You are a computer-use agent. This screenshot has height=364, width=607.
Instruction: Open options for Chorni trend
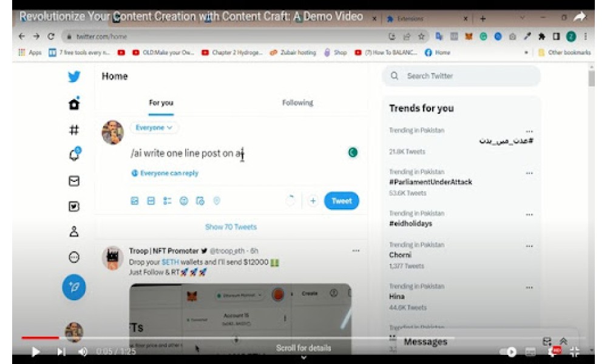point(529,246)
